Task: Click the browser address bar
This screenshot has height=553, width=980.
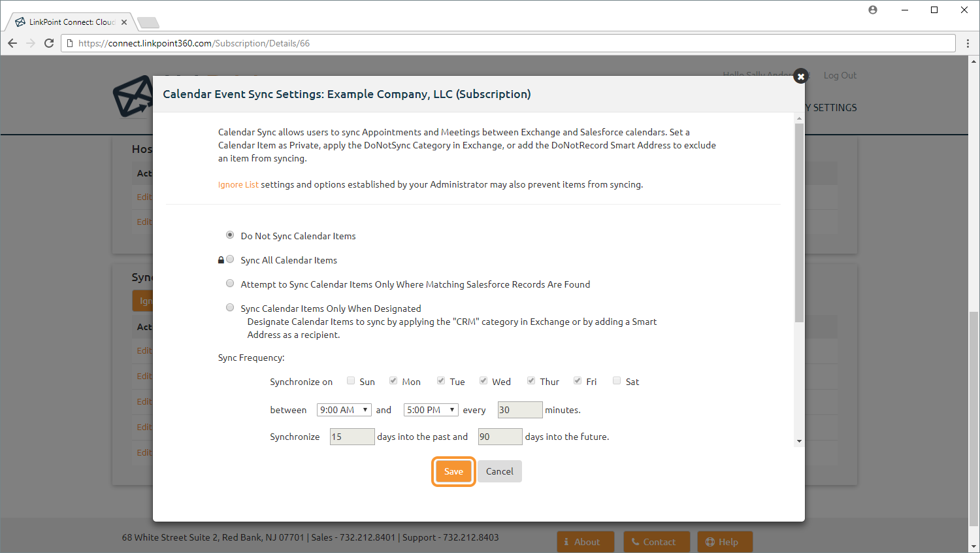Action: pyautogui.click(x=510, y=43)
